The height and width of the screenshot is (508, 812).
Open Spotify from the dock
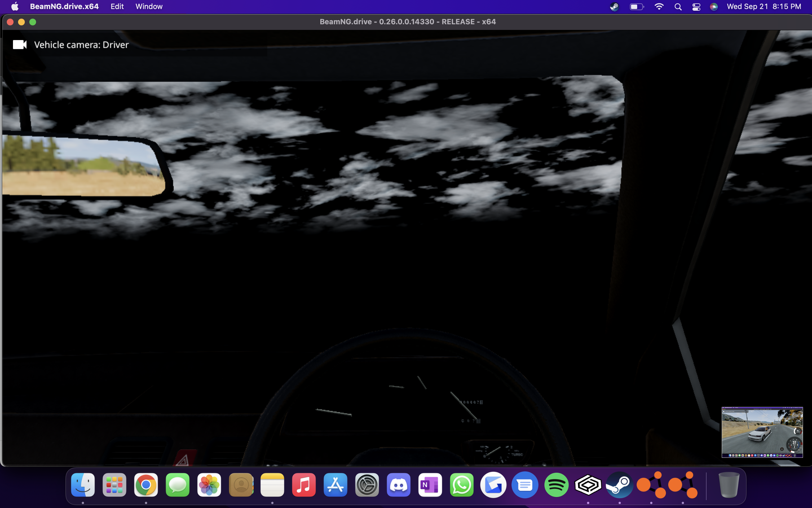pyautogui.click(x=556, y=485)
